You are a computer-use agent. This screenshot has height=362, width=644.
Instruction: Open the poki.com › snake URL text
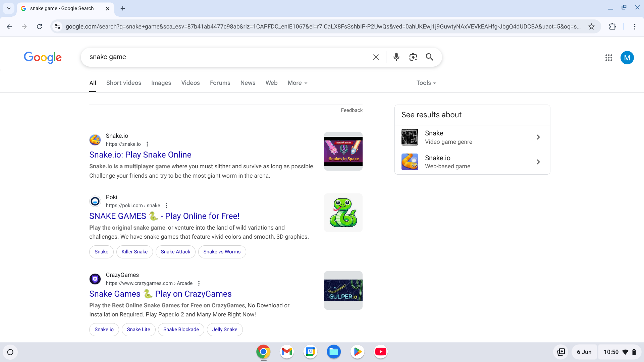pos(133,205)
